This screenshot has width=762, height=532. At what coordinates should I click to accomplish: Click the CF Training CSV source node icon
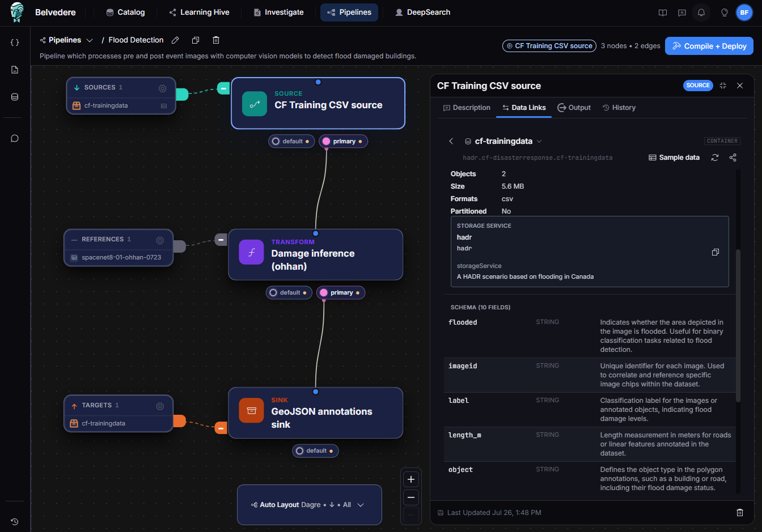pyautogui.click(x=255, y=104)
